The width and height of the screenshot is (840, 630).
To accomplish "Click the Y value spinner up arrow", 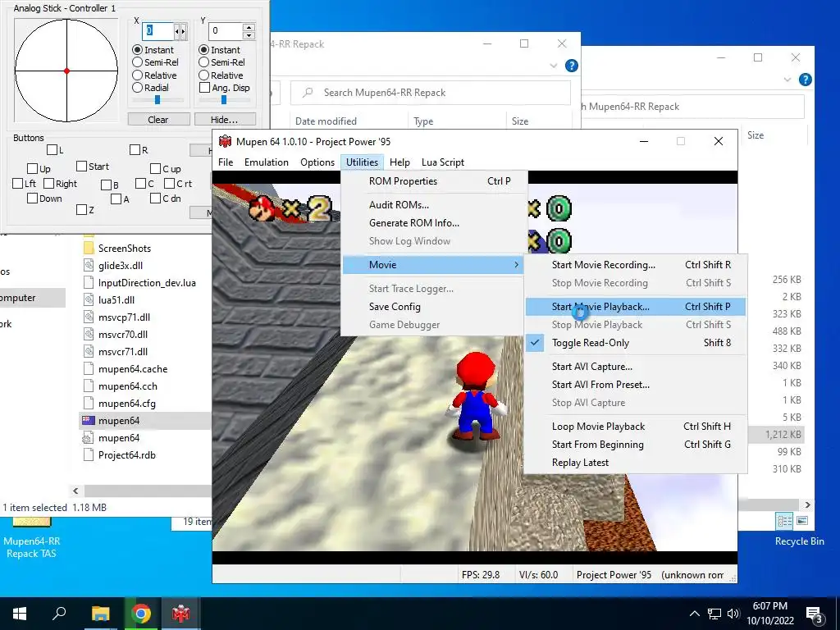I will pos(249,27).
